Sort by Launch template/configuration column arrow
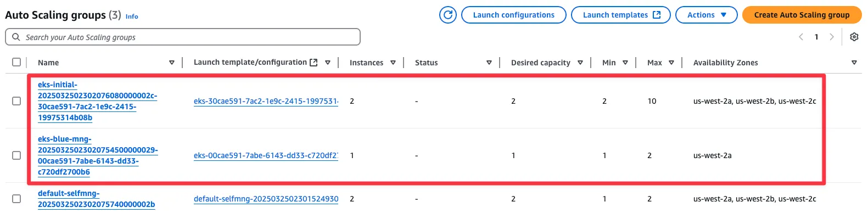The width and height of the screenshot is (868, 224). 328,63
